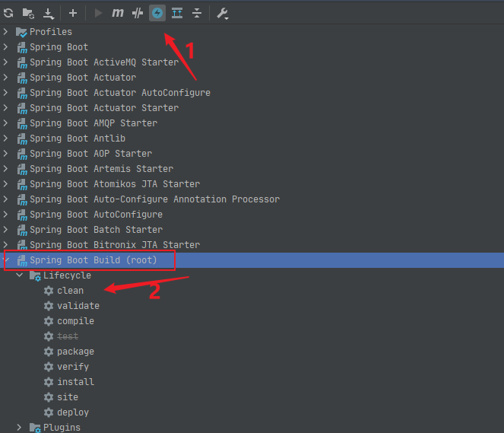This screenshot has width=504, height=433.
Task: Click gear icon beside package
Action: (49, 352)
